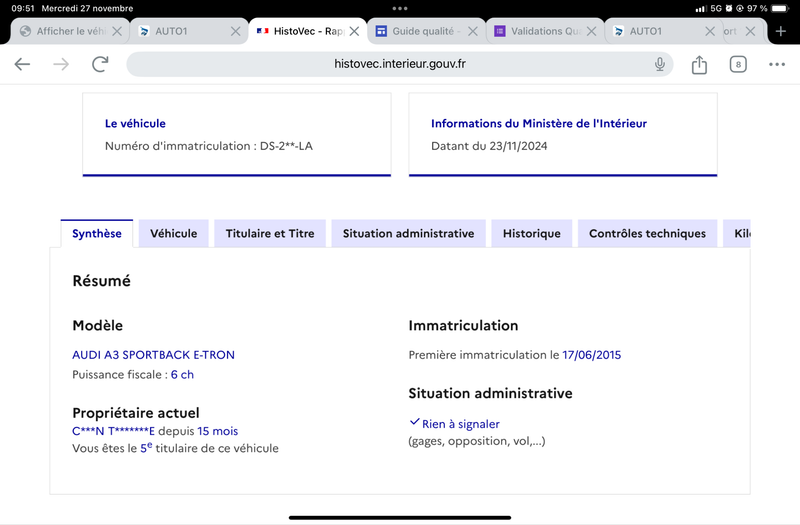Click the date 17/06/2015
Screen dimensions: 800x525
(592, 355)
